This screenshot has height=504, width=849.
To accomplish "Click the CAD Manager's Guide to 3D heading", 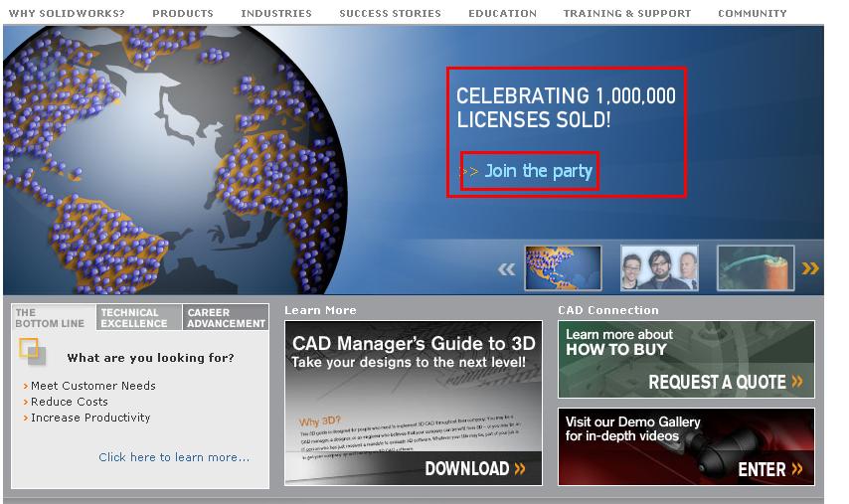I will point(414,344).
